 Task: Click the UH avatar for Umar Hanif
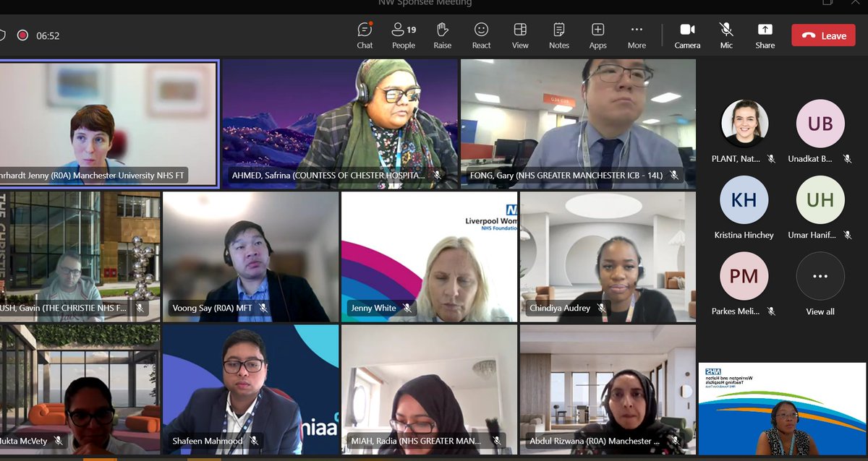[820, 200]
